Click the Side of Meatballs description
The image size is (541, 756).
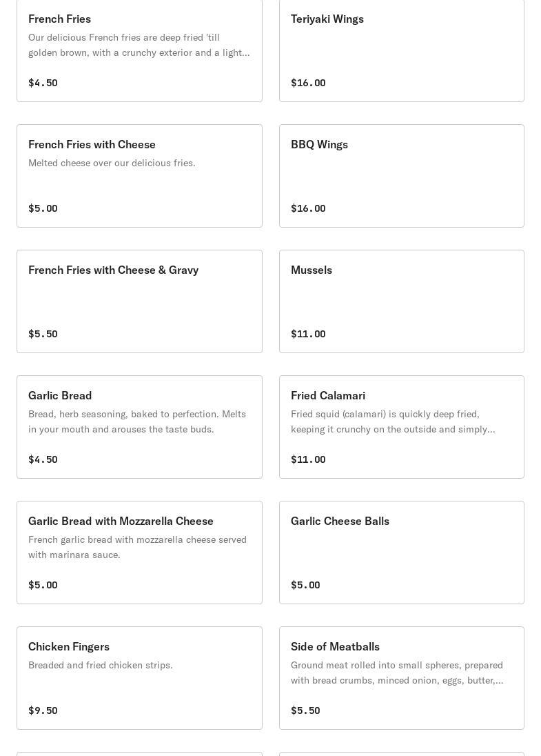tap(396, 673)
